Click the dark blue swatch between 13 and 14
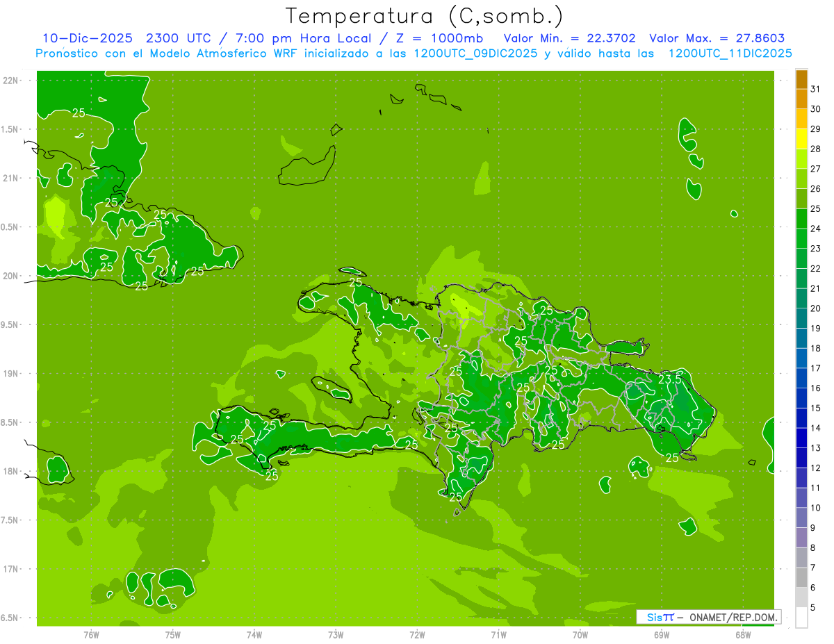Viewport: 834px width, 644px height. [x=801, y=438]
